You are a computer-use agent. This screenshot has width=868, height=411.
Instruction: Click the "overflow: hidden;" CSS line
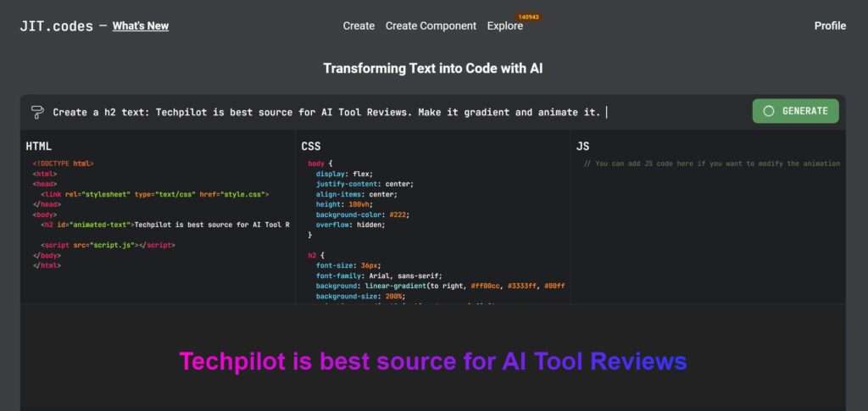pyautogui.click(x=350, y=225)
